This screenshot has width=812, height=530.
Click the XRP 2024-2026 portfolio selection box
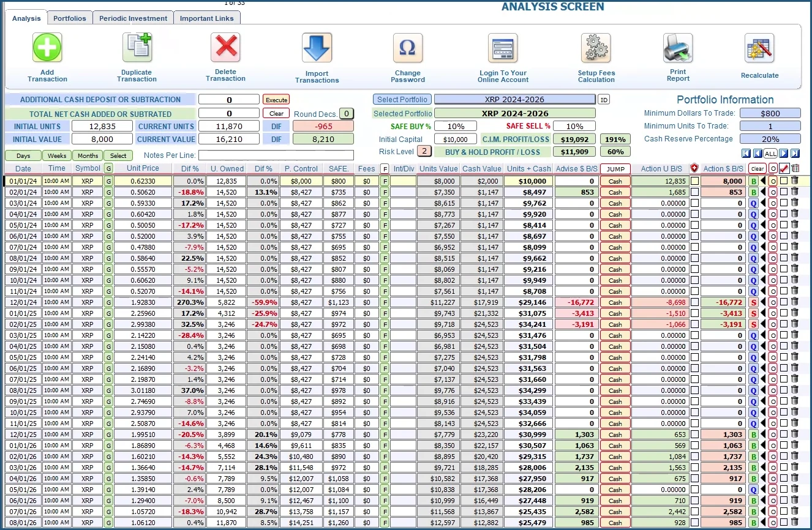click(514, 99)
